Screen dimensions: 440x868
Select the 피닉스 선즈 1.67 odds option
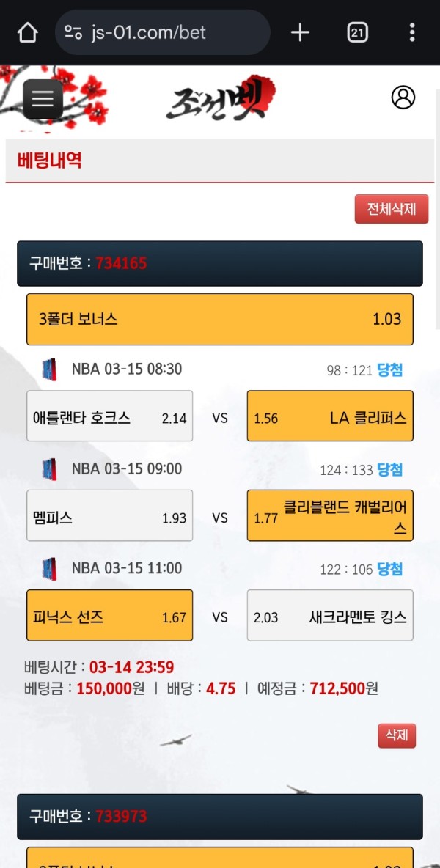click(x=110, y=615)
